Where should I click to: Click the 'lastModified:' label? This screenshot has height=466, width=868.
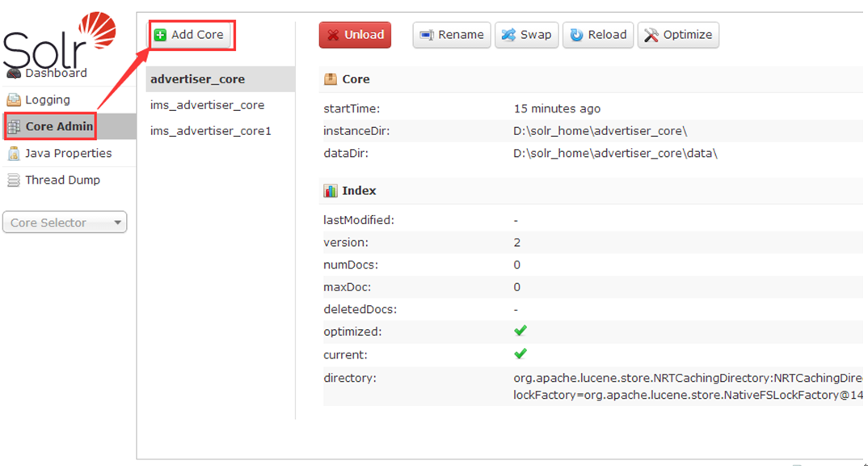359,220
